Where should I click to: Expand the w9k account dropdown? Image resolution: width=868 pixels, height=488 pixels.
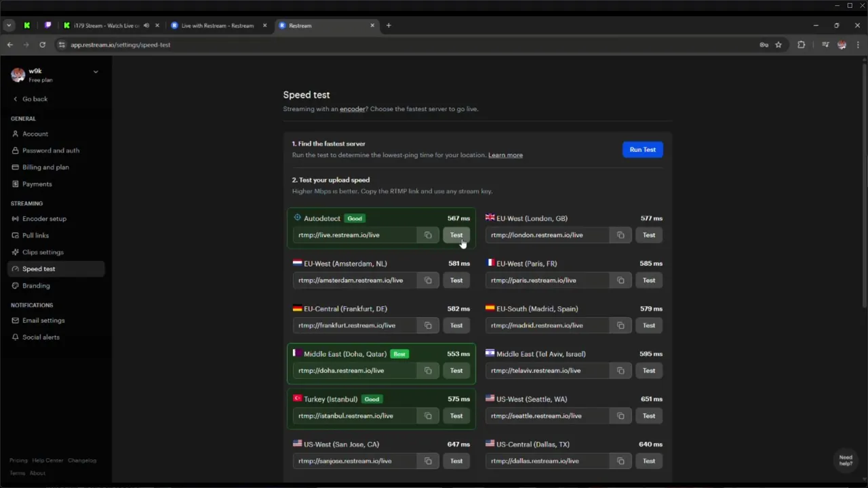96,71
